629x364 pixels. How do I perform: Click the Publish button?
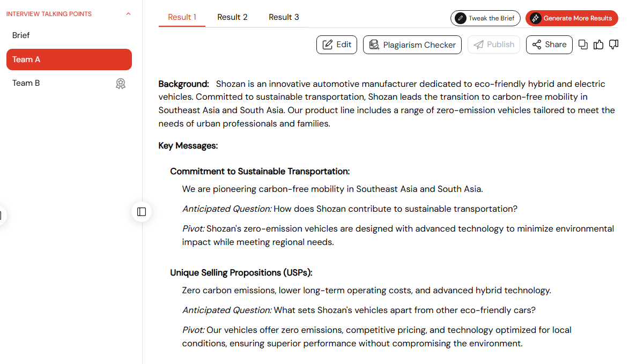pyautogui.click(x=494, y=44)
